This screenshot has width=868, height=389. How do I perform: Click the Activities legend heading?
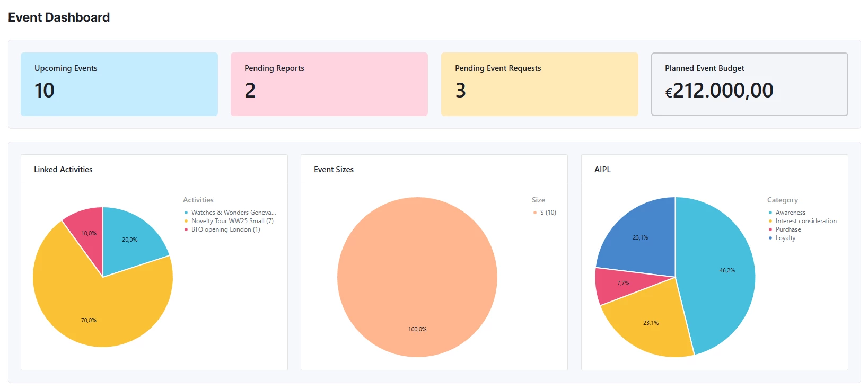coord(198,200)
